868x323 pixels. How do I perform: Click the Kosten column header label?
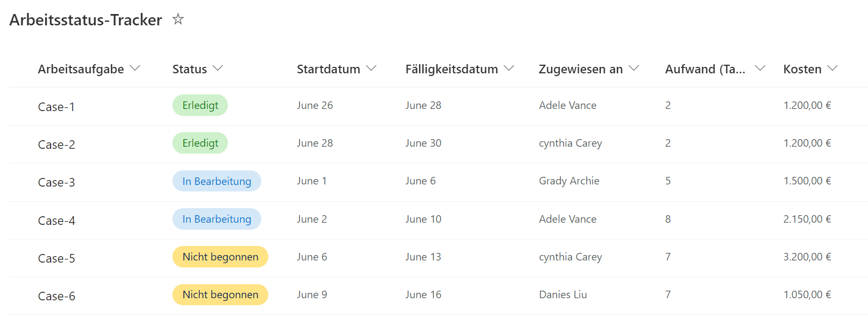(x=802, y=69)
